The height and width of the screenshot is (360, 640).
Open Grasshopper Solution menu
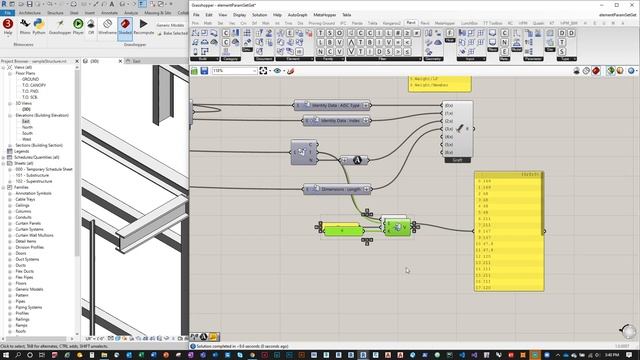coord(259,15)
